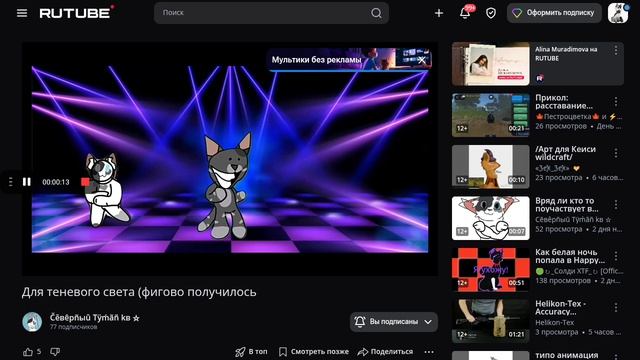The image size is (640, 360).
Task: Click the plus upload icon
Action: point(439,13)
